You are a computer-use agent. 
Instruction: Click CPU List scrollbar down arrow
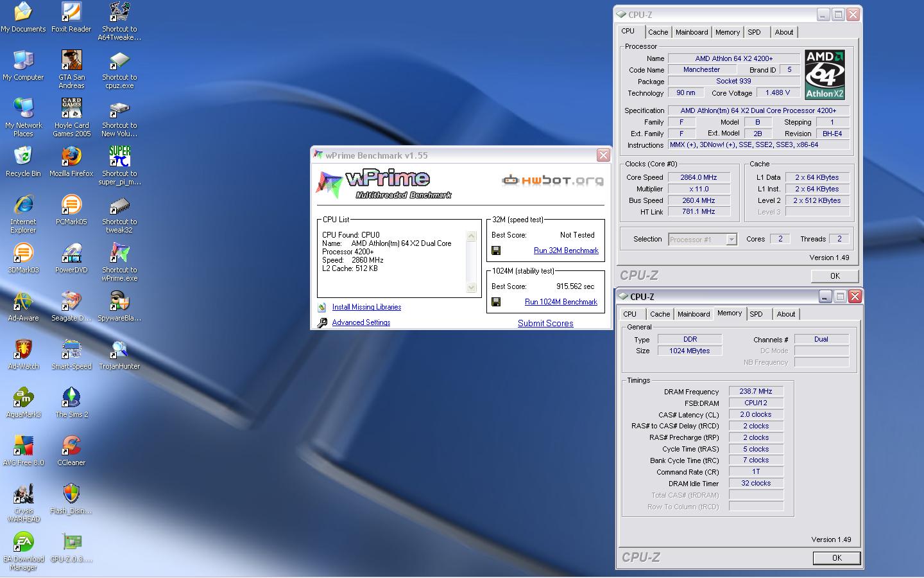[x=472, y=288]
